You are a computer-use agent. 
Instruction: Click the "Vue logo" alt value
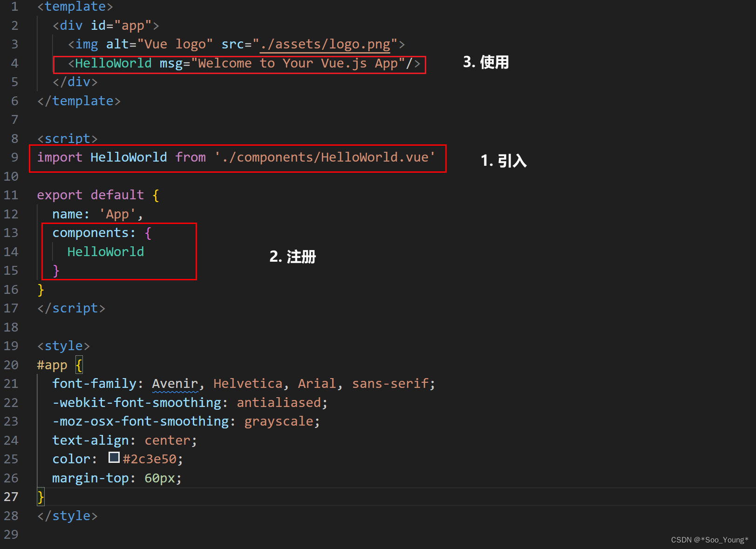[175, 44]
